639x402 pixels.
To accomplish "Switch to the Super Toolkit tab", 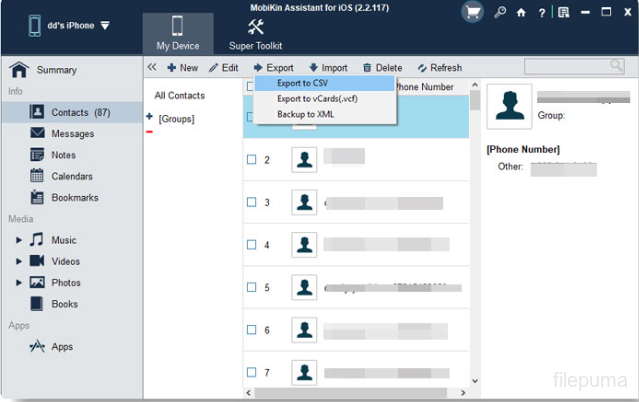I will (x=255, y=33).
